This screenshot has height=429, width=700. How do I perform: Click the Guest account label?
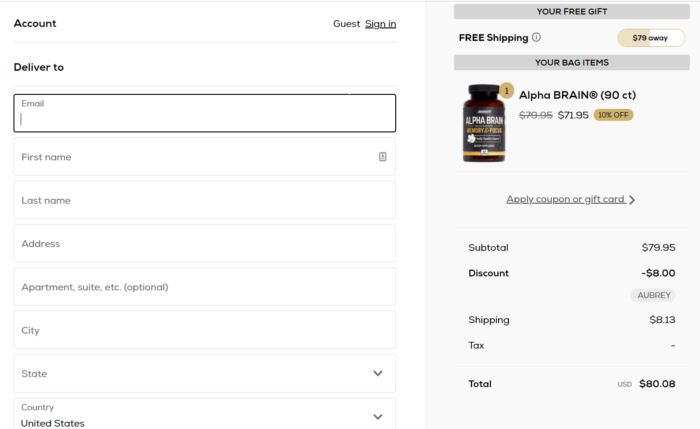tap(346, 24)
